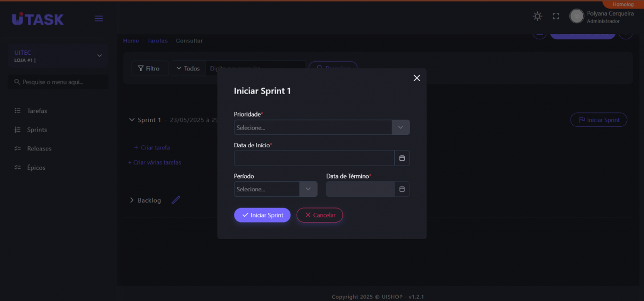Click the Data de Início input field

(x=314, y=158)
